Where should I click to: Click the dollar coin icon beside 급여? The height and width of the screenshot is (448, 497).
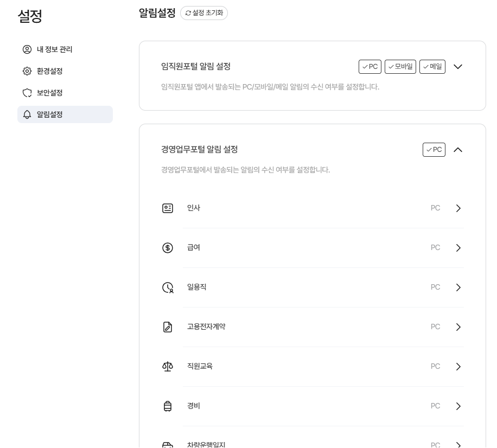pyautogui.click(x=168, y=248)
